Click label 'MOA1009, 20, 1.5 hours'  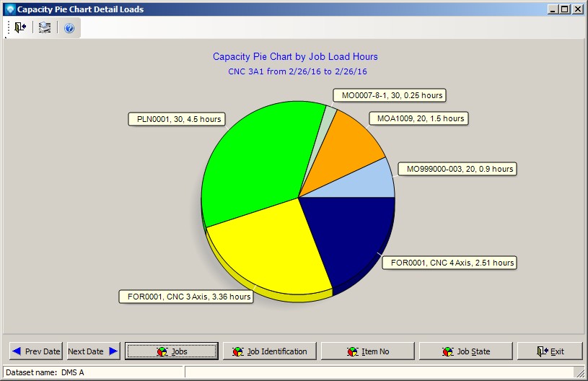418,118
